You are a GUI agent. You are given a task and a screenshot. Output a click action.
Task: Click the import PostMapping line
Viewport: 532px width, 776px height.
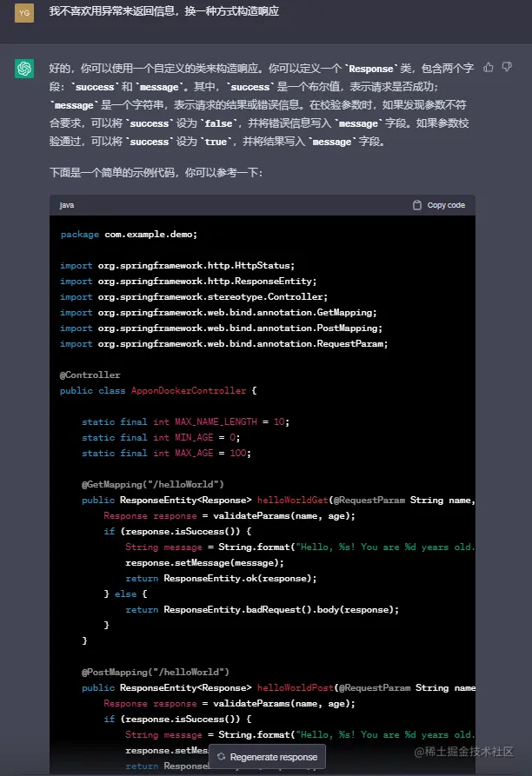(221, 328)
